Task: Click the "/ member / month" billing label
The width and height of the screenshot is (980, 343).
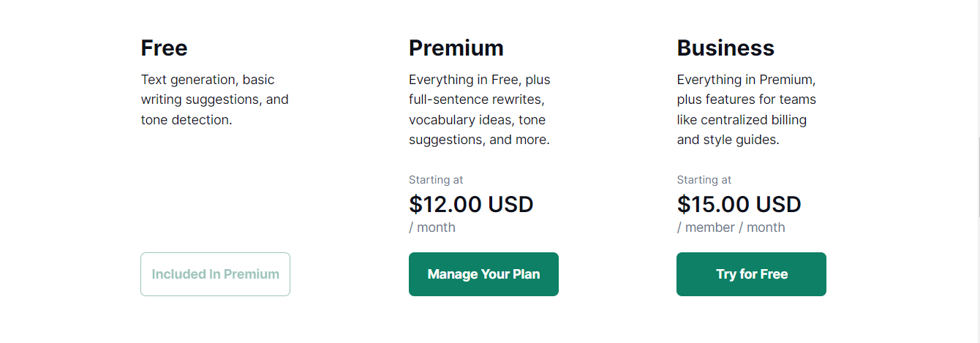Action: (731, 227)
